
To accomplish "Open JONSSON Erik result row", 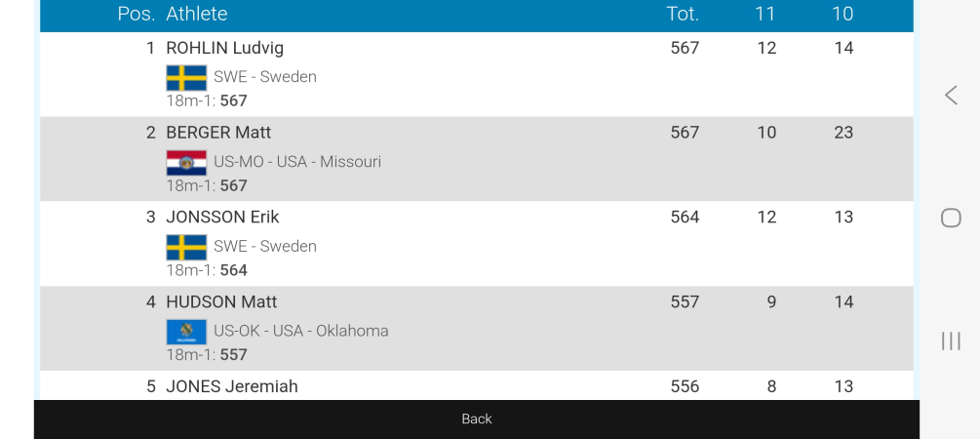I will click(223, 217).
